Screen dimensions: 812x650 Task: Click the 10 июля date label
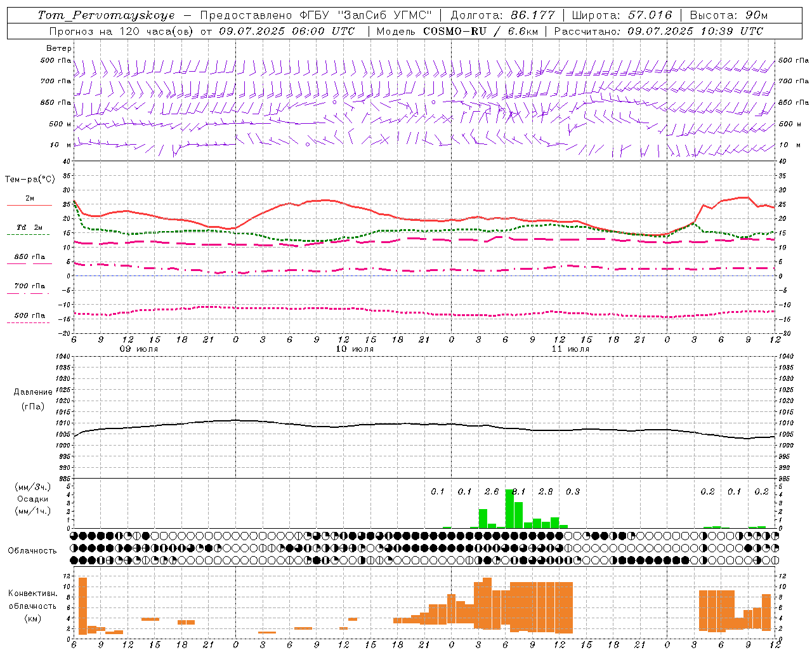pyautogui.click(x=355, y=349)
